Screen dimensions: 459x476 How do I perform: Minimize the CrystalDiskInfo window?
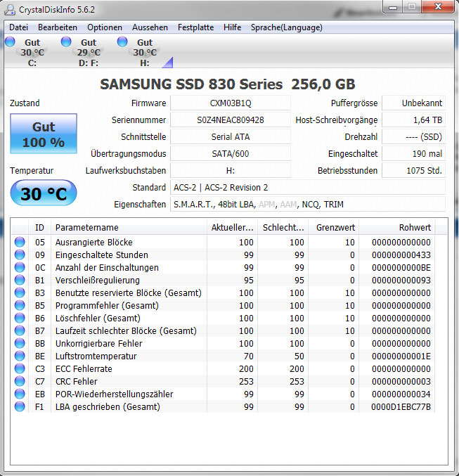point(393,6)
